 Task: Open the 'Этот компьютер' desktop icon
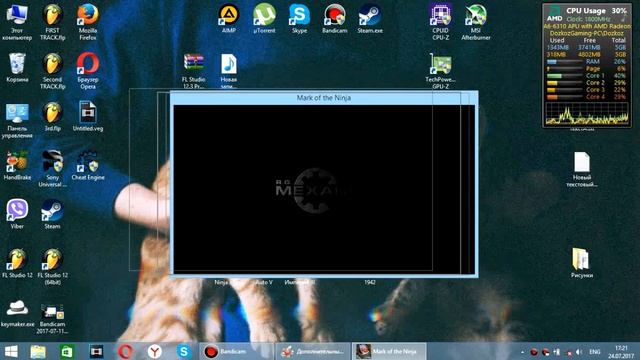17,22
